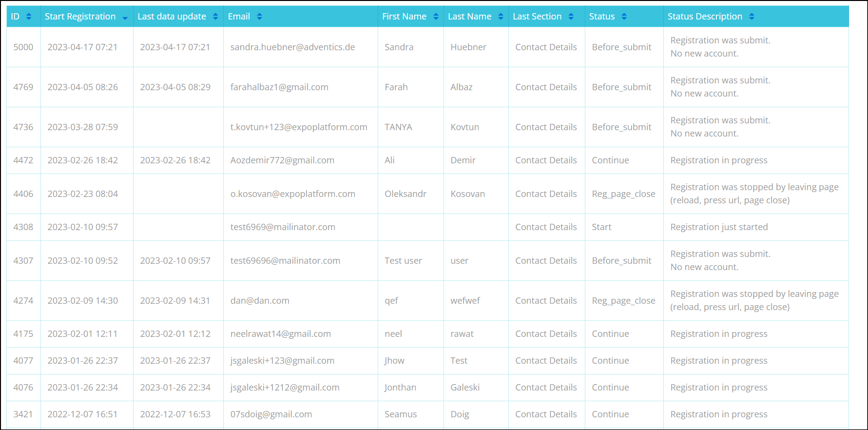
Task: Click Before_submit status in row 5000
Action: 621,47
